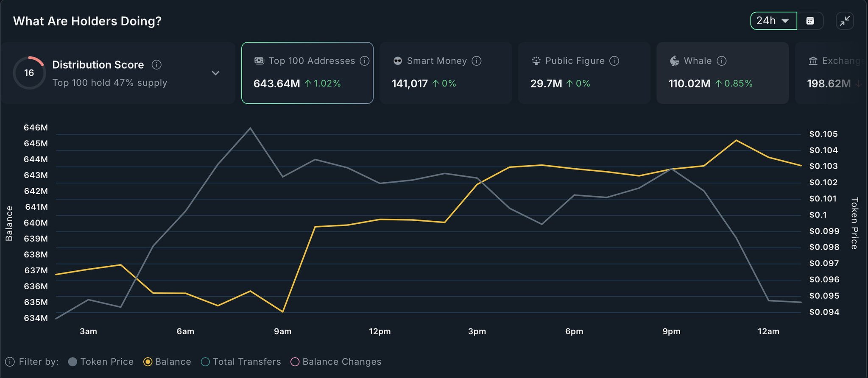Click the 643.64M balance value
This screenshot has width=868, height=378.
(x=276, y=83)
